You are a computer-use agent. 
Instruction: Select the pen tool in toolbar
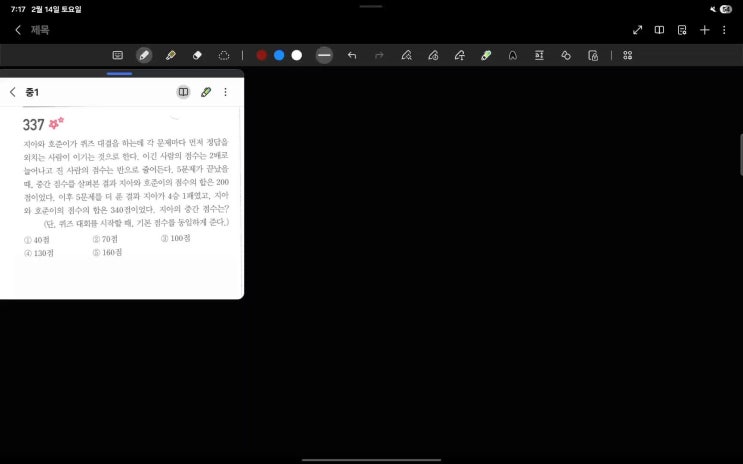coord(144,55)
